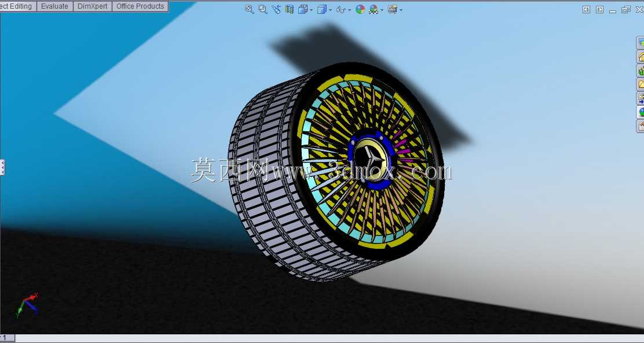Click the Zoom to Fit icon
Screen dimensions: 644x343
[249, 9]
